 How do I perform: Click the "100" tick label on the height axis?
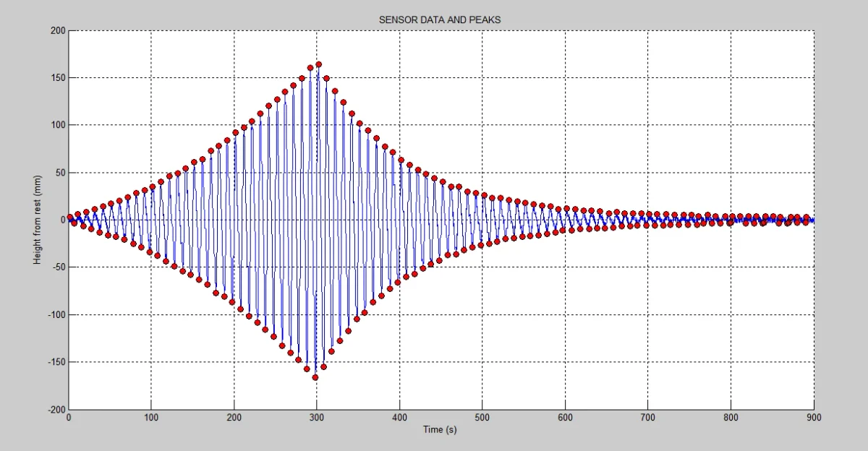tap(58, 126)
